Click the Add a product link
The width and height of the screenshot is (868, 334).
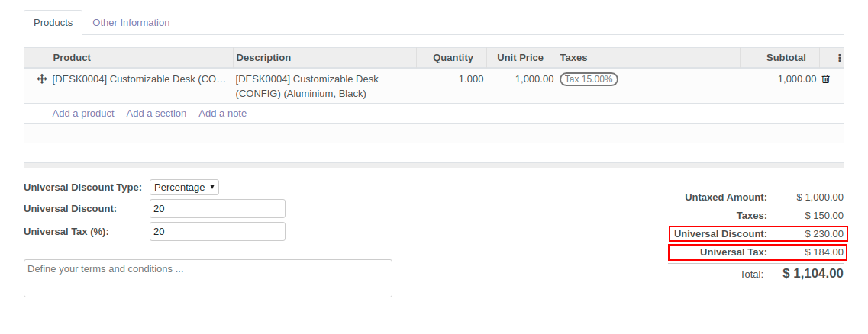tap(83, 114)
